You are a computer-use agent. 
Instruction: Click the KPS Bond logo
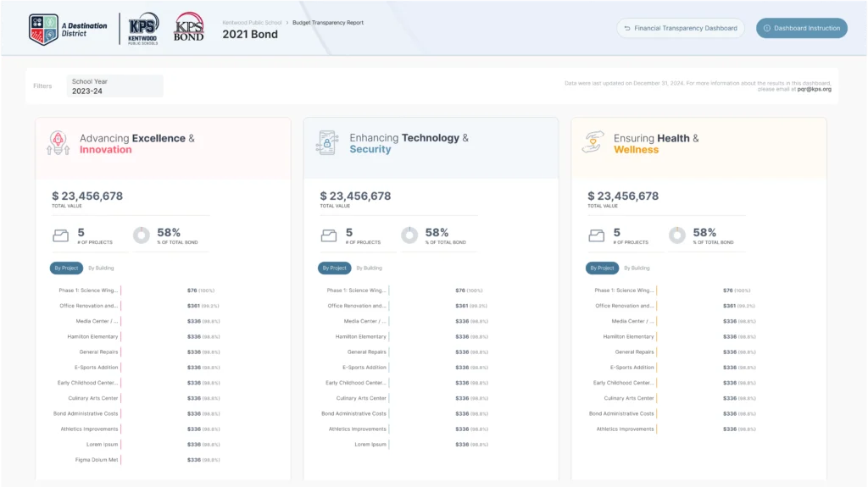pyautogui.click(x=188, y=28)
